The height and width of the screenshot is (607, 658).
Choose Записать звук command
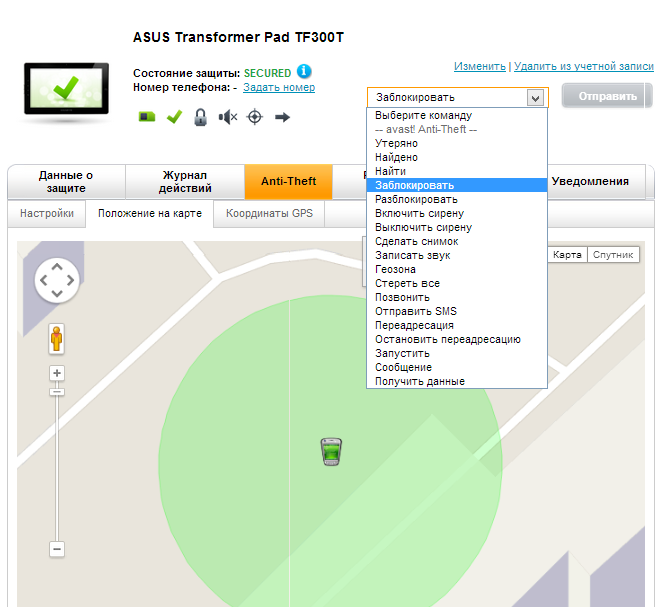click(457, 255)
